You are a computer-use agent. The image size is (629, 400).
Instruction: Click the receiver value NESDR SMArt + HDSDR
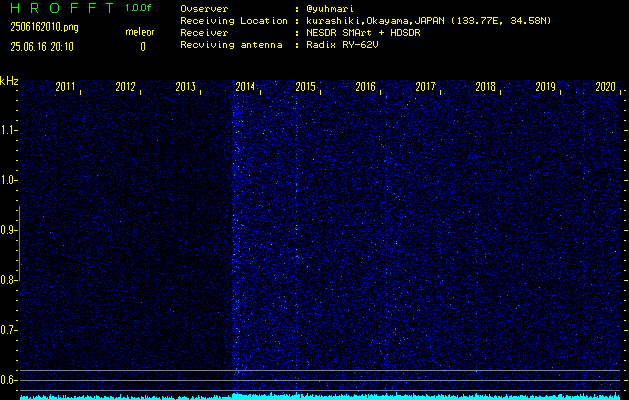363,33
